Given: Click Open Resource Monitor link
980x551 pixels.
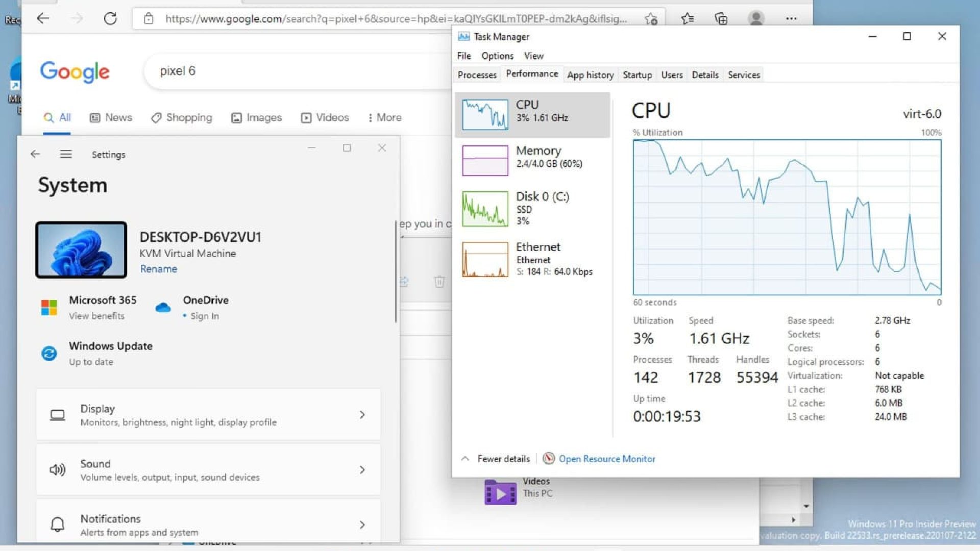Looking at the screenshot, I should coord(607,459).
